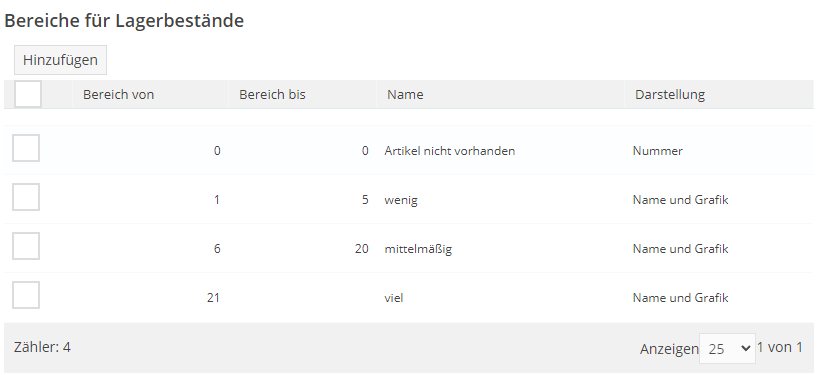Click the 1 von 1 page indicator
Screen dimensions: 819x375
[780, 347]
